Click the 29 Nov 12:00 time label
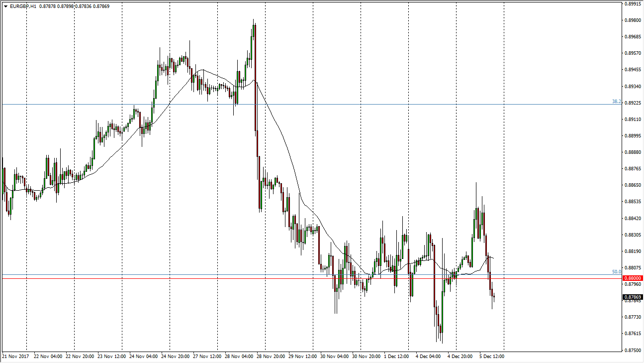This screenshot has height=363, width=644. tap(303, 357)
